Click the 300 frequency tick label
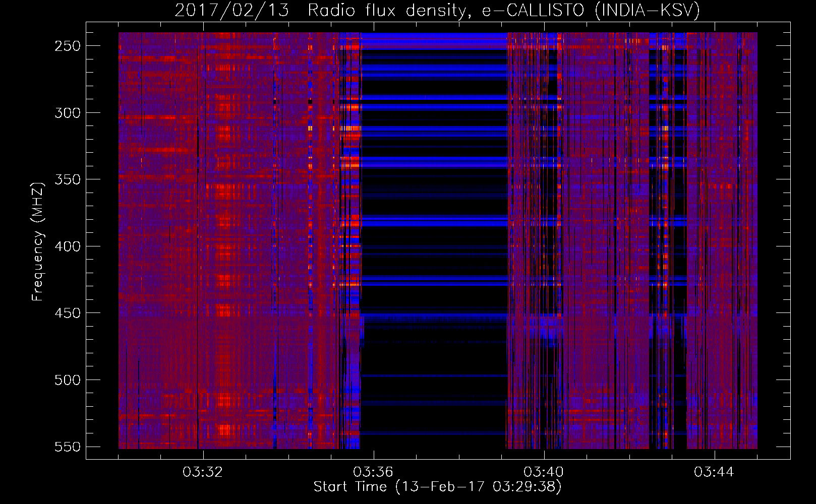The image size is (816, 504). (68, 113)
